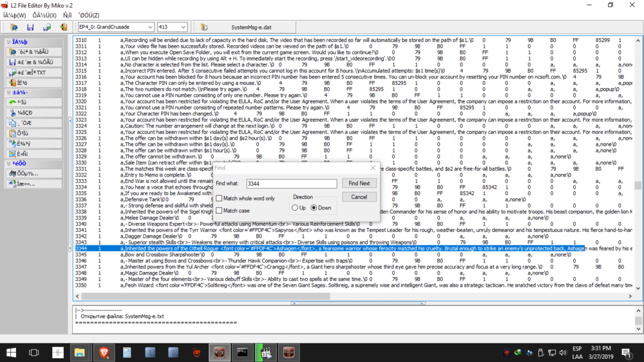Click the binoculars find button in sidebar
644x362 pixels.
(x=33, y=173)
